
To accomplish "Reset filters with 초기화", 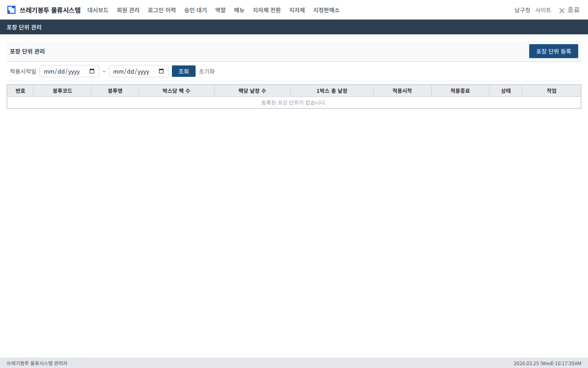I will (207, 71).
